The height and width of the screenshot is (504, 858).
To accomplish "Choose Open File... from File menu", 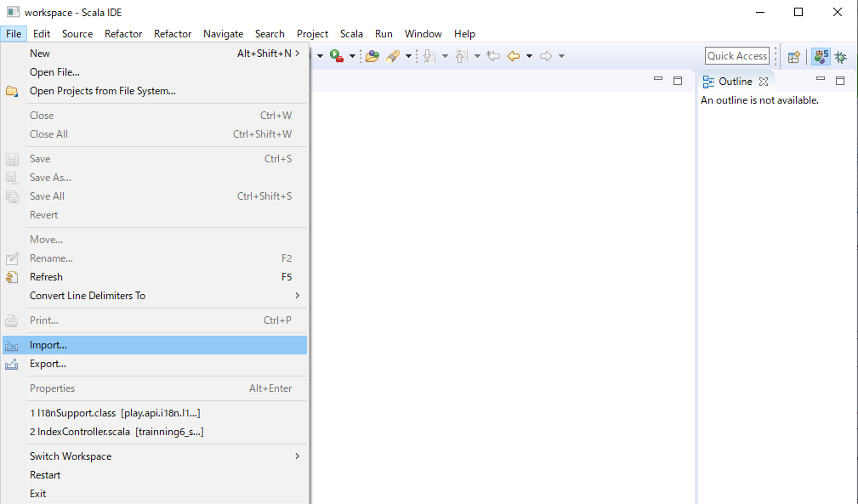I will (x=154, y=72).
